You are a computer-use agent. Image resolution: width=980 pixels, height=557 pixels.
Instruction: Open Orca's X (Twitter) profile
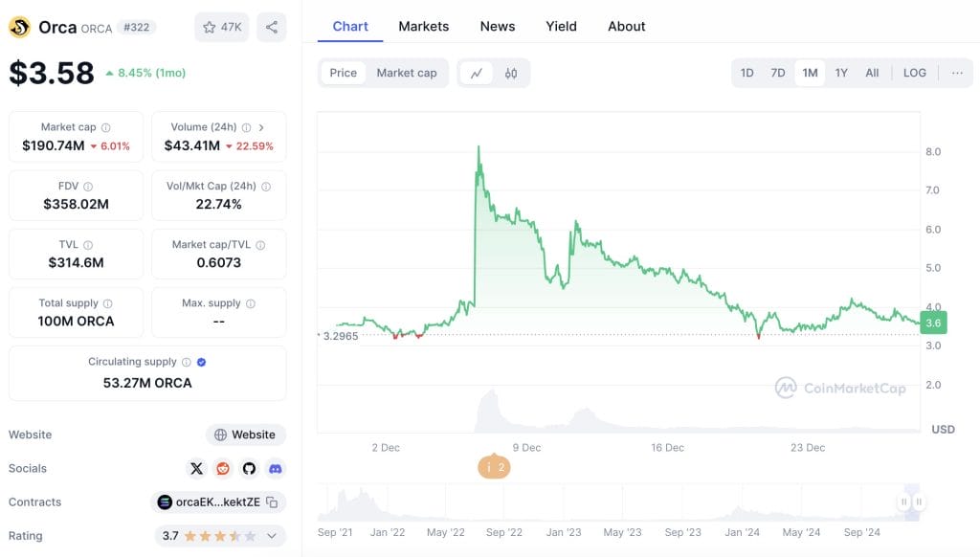pos(197,468)
